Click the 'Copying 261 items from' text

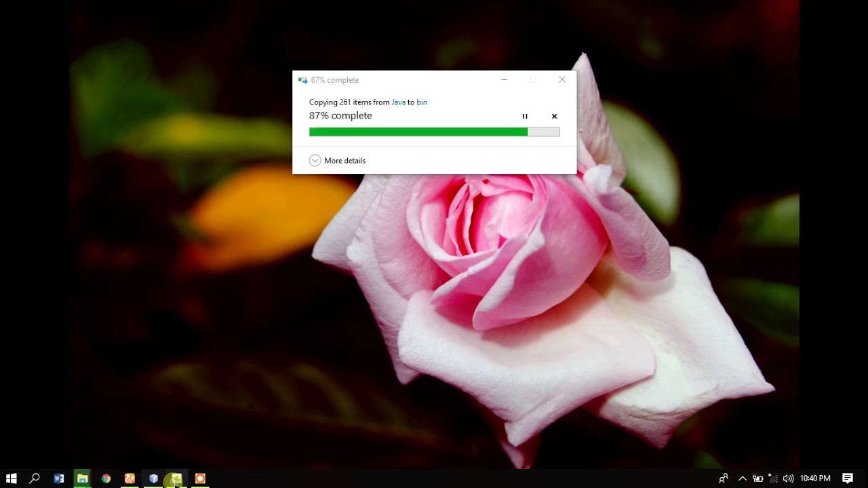349,102
